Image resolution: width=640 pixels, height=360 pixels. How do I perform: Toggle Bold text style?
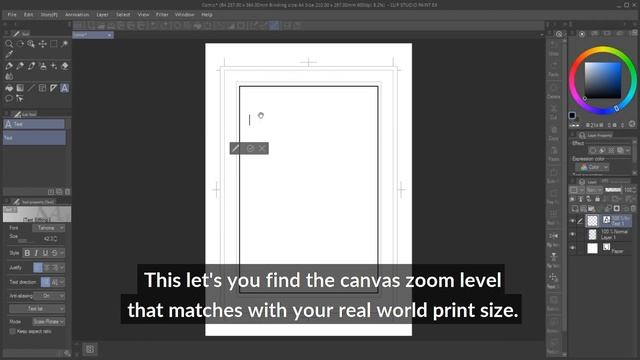click(x=27, y=253)
